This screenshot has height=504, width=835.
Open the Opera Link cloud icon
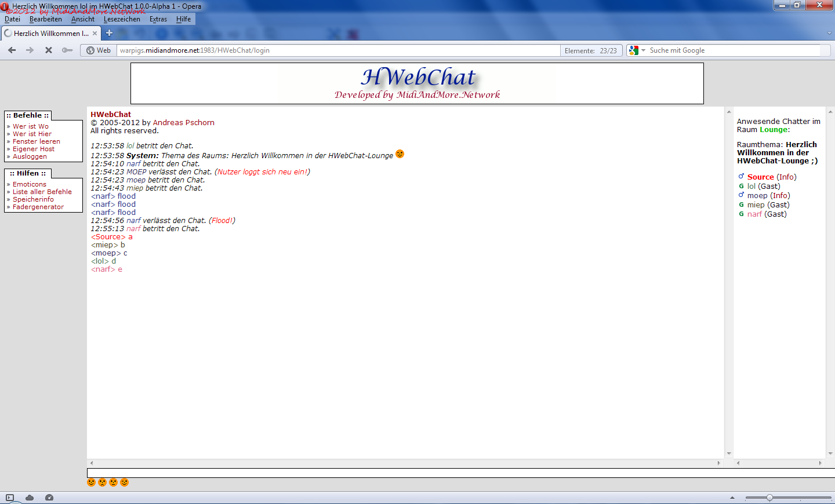click(x=30, y=498)
